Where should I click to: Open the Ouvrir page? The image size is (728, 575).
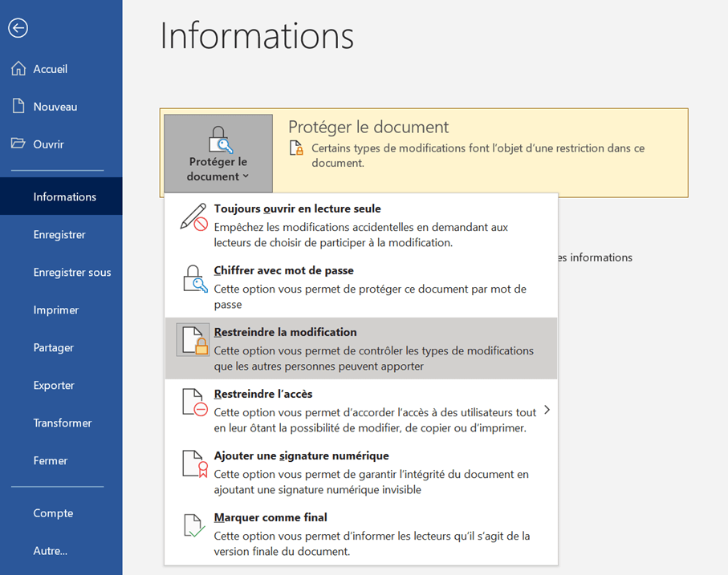tap(61, 144)
